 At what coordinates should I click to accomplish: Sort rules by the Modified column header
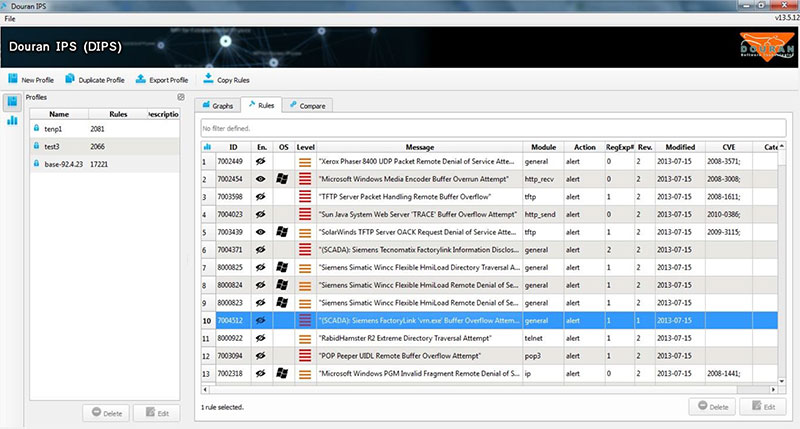point(680,147)
